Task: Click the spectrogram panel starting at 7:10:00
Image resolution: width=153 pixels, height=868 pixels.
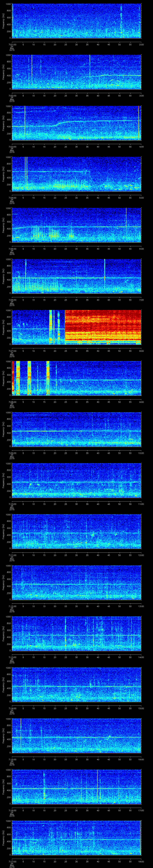Action: pos(76,481)
